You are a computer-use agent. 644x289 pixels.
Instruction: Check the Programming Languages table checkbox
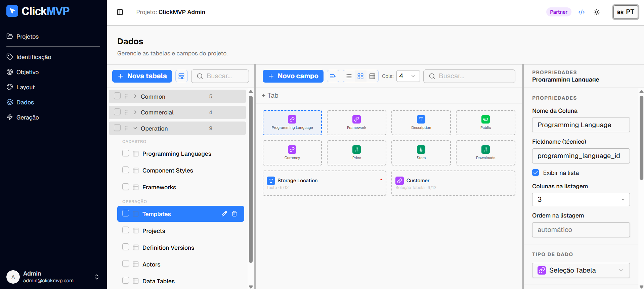tap(126, 153)
